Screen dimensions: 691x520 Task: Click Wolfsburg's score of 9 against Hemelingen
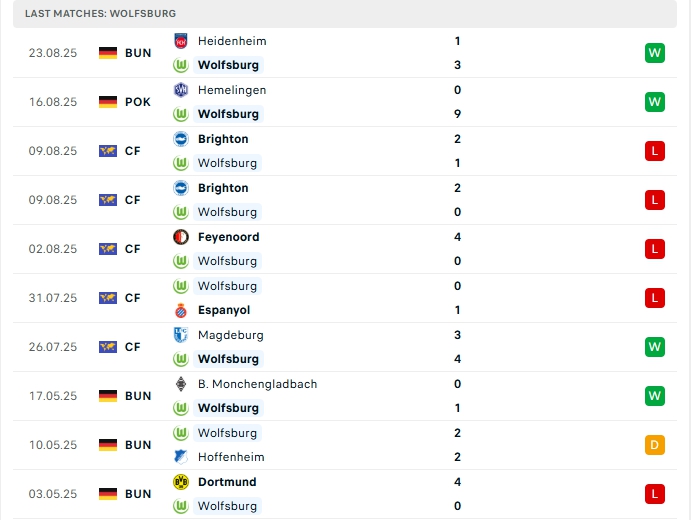(457, 114)
